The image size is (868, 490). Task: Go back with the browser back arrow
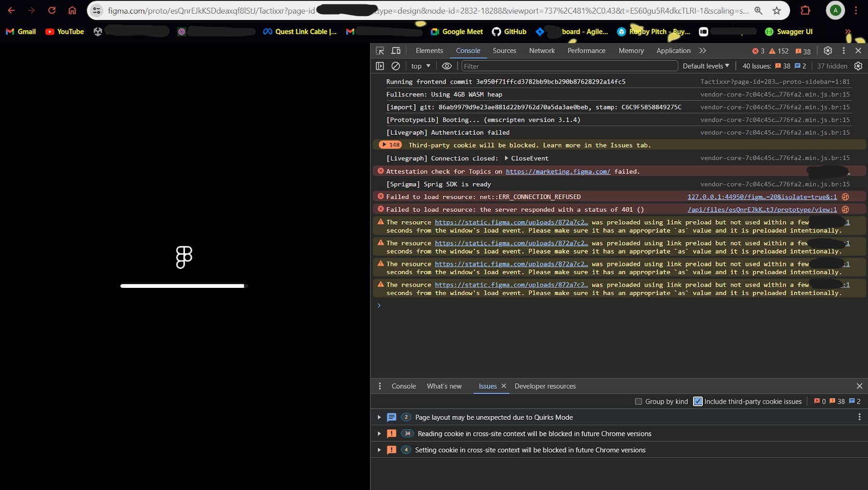coord(11,10)
